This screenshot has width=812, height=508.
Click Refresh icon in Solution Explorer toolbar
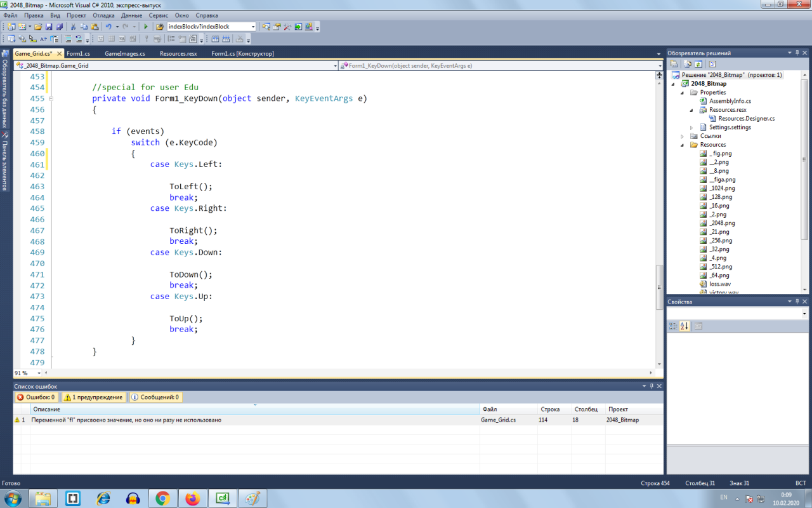click(x=698, y=64)
